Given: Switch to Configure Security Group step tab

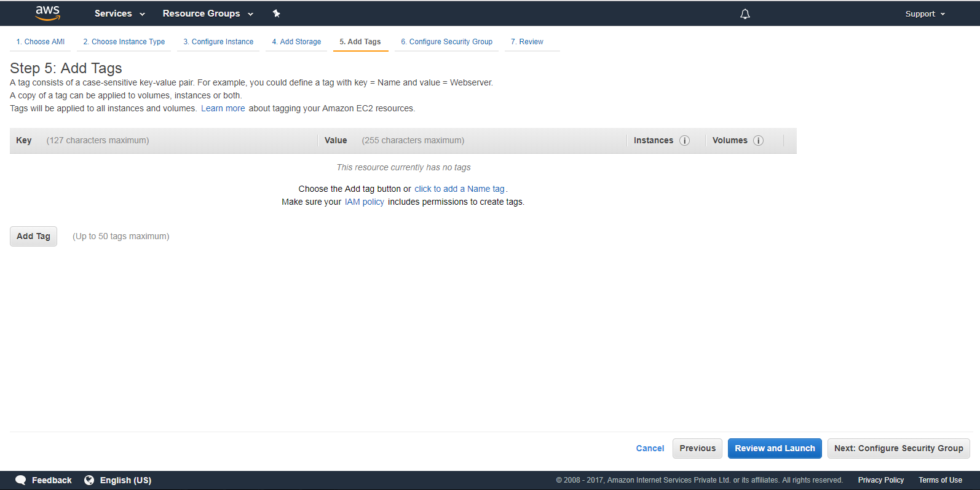Looking at the screenshot, I should point(446,42).
